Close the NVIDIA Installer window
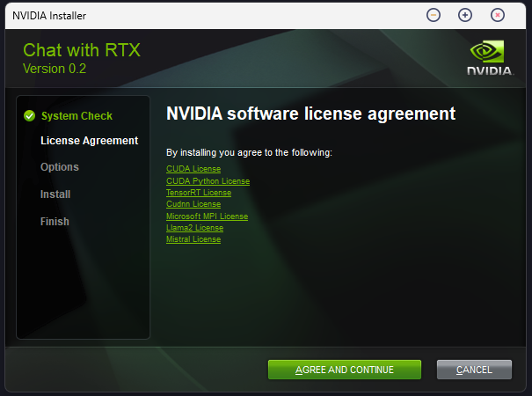 (x=498, y=15)
